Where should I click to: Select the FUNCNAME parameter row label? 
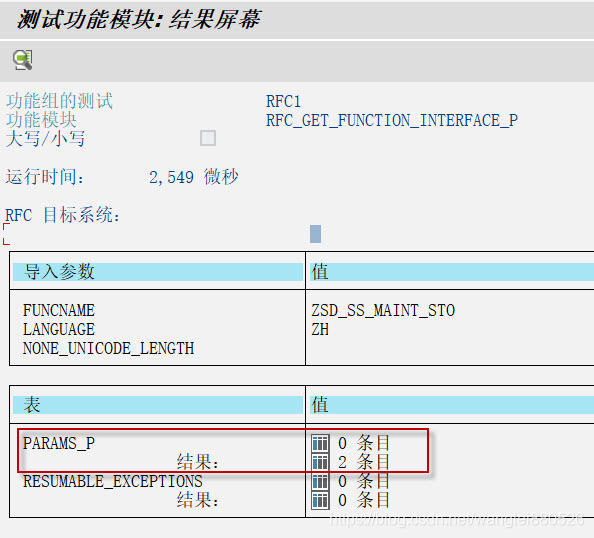click(59, 311)
